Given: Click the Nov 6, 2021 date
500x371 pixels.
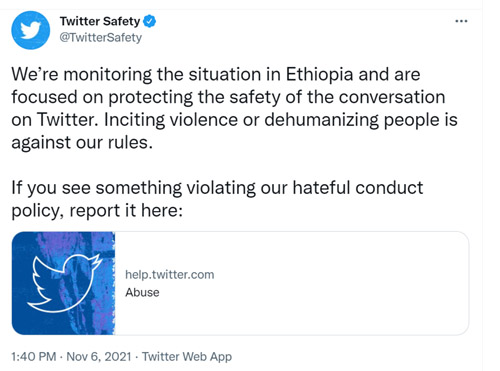Looking at the screenshot, I should click(99, 357).
